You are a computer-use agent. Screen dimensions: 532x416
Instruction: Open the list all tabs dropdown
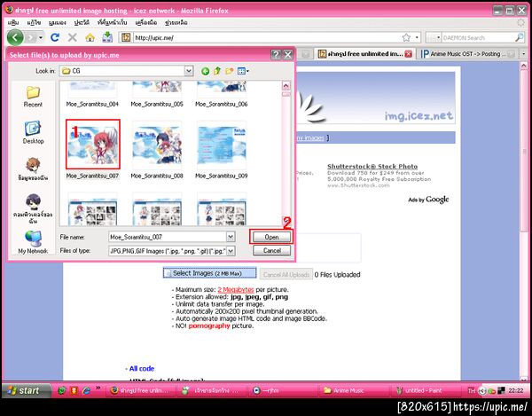(x=523, y=54)
